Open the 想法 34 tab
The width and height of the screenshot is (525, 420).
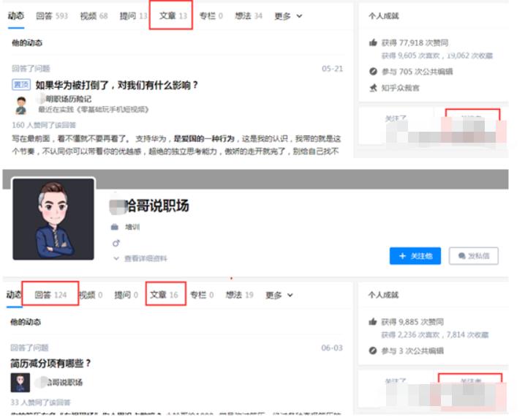coord(249,16)
